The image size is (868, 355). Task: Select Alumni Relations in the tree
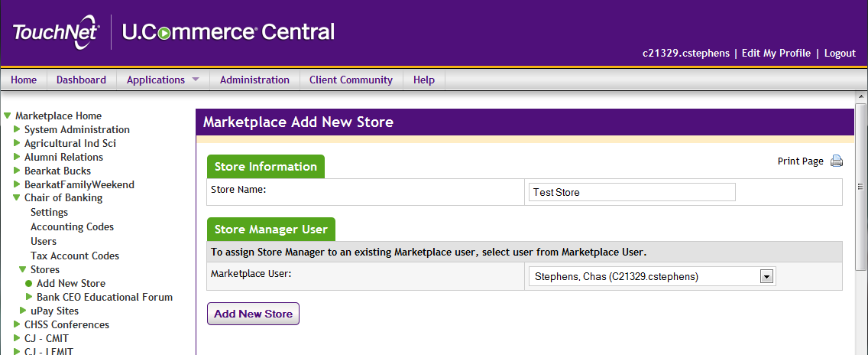point(63,157)
